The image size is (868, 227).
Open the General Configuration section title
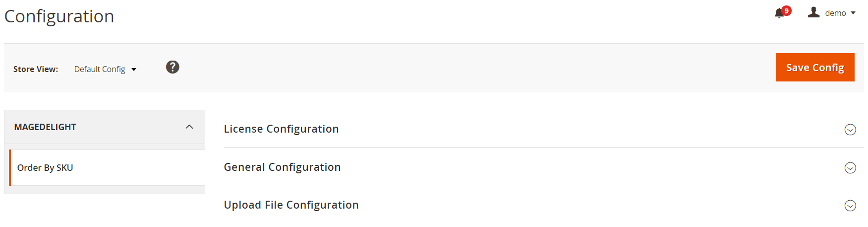282,167
